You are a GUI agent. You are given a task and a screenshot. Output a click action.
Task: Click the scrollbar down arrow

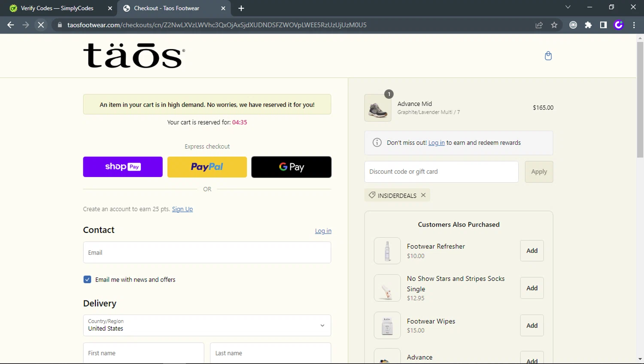(x=640, y=359)
